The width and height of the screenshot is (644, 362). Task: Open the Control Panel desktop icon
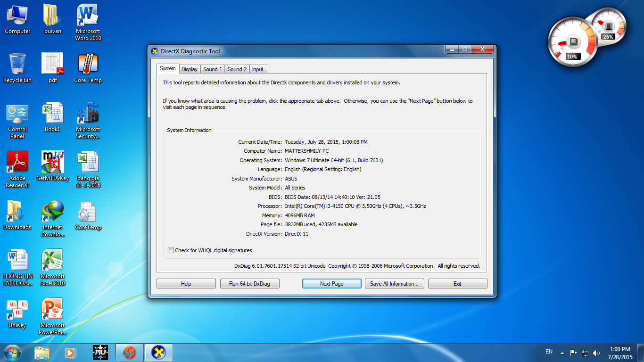[17, 121]
